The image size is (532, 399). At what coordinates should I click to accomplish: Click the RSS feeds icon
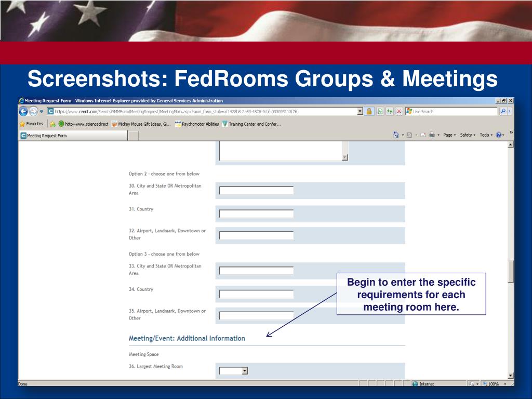pos(409,135)
